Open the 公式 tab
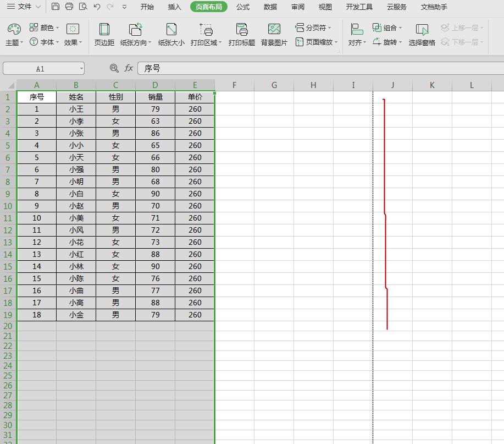Viewport: 504px width, 444px height. (x=243, y=7)
